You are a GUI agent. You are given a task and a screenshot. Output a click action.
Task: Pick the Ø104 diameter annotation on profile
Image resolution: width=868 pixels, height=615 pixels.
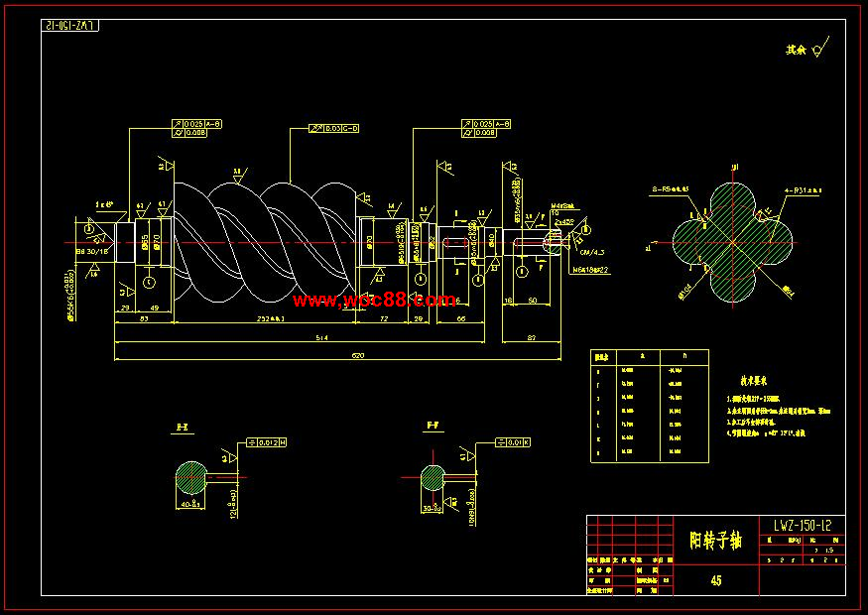[684, 292]
